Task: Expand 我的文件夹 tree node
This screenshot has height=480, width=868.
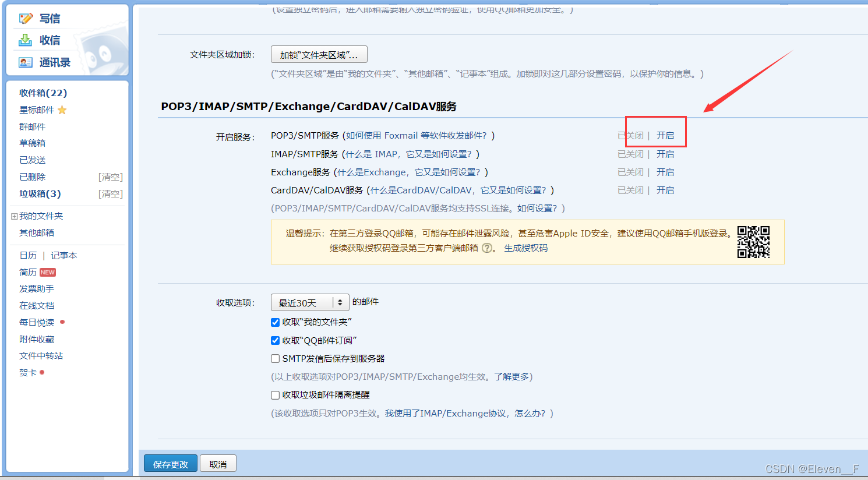Action: pyautogui.click(x=14, y=216)
